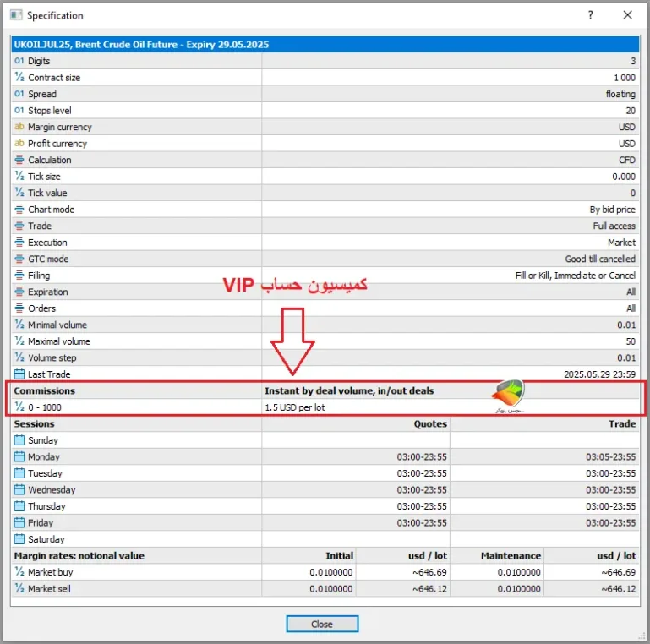
Task: Click the help question mark button
Action: (590, 15)
